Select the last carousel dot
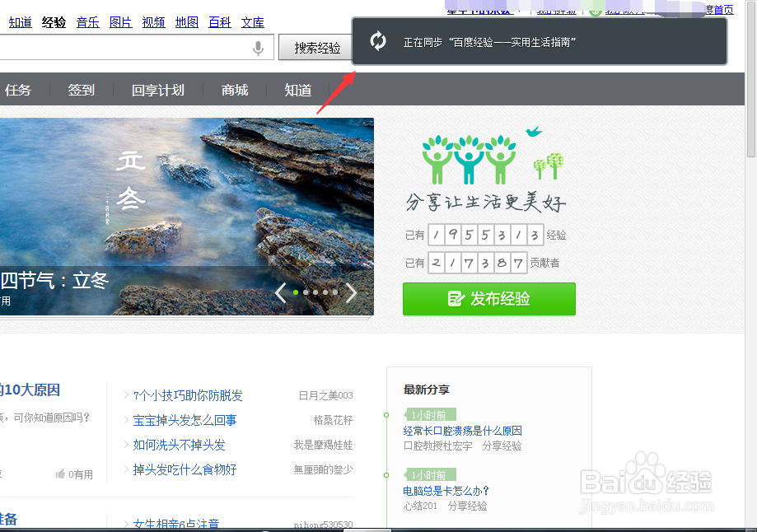757x532 pixels. [x=335, y=292]
